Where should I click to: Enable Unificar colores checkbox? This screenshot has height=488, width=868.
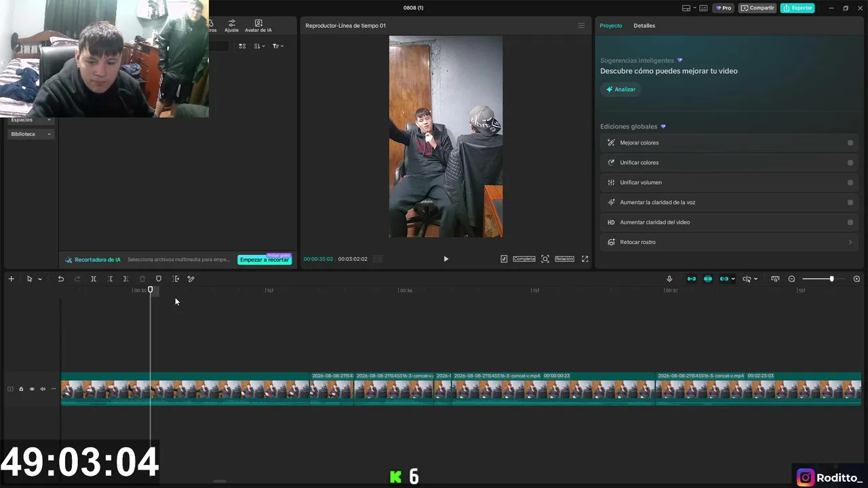click(x=850, y=163)
